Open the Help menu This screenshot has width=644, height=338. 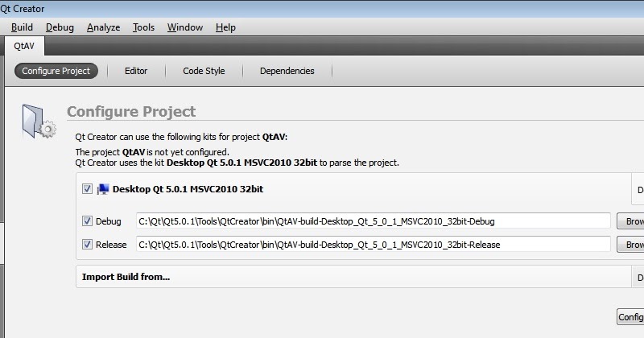pyautogui.click(x=225, y=27)
